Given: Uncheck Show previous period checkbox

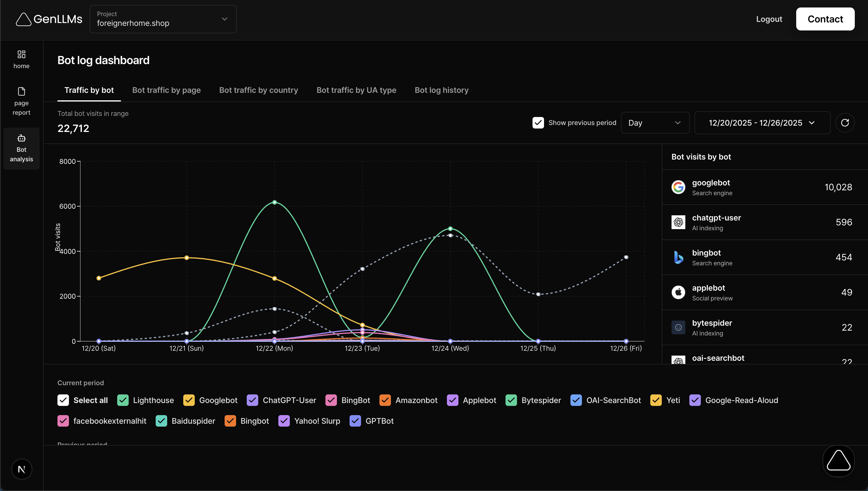Looking at the screenshot, I should tap(538, 123).
